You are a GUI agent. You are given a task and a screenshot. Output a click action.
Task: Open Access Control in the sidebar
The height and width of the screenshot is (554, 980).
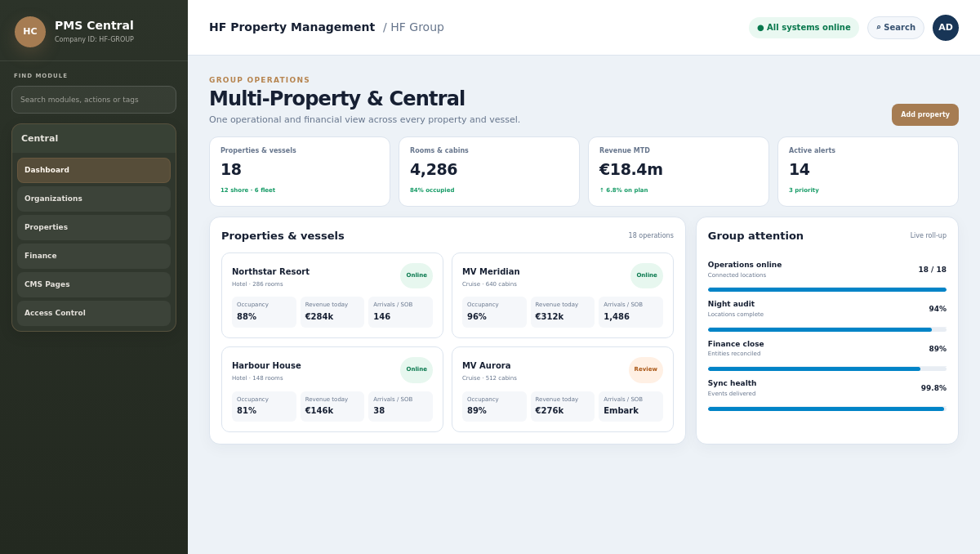(94, 313)
